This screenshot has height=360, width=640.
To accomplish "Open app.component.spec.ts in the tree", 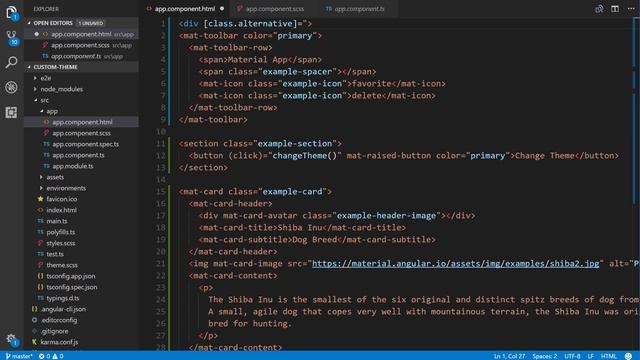I will tap(81, 144).
